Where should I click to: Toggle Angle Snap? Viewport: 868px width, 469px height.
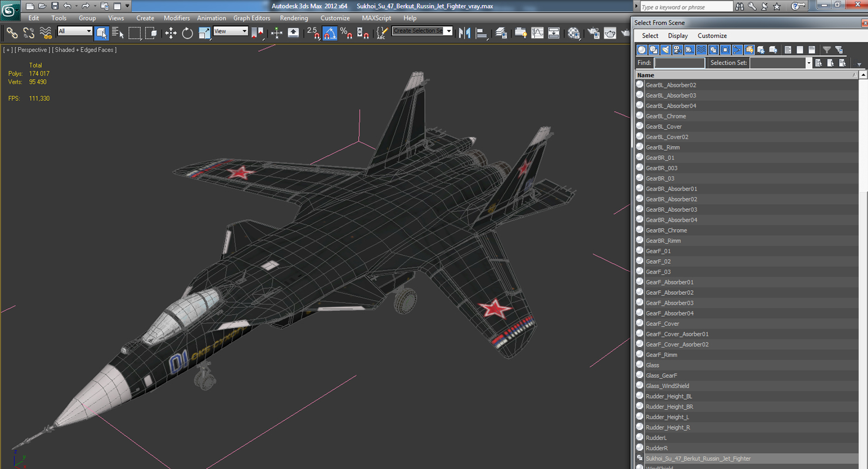coord(330,33)
